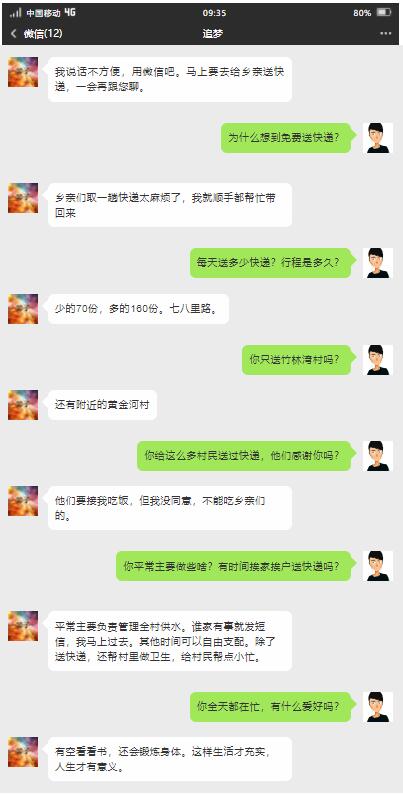Select the green bubble 每天送多少快递
Screen dimensions: 403x795
click(x=271, y=263)
